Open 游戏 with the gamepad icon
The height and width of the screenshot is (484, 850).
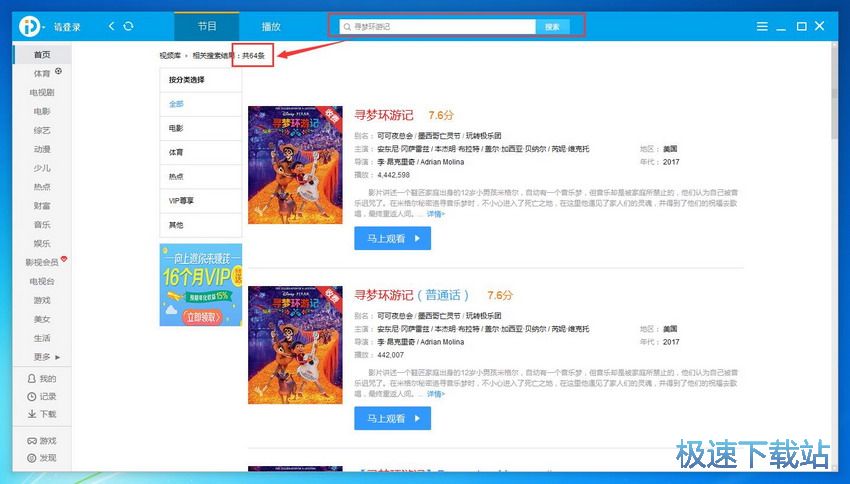click(42, 441)
